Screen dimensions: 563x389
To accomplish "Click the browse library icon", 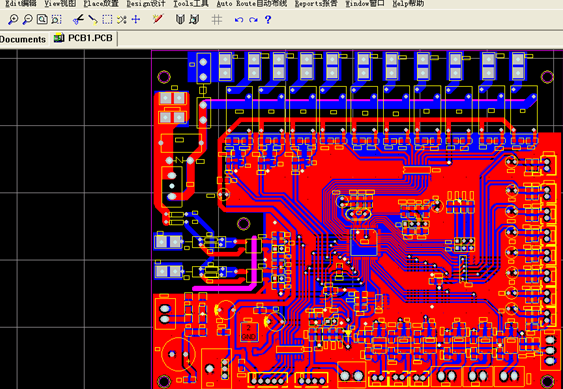I will 194,19.
